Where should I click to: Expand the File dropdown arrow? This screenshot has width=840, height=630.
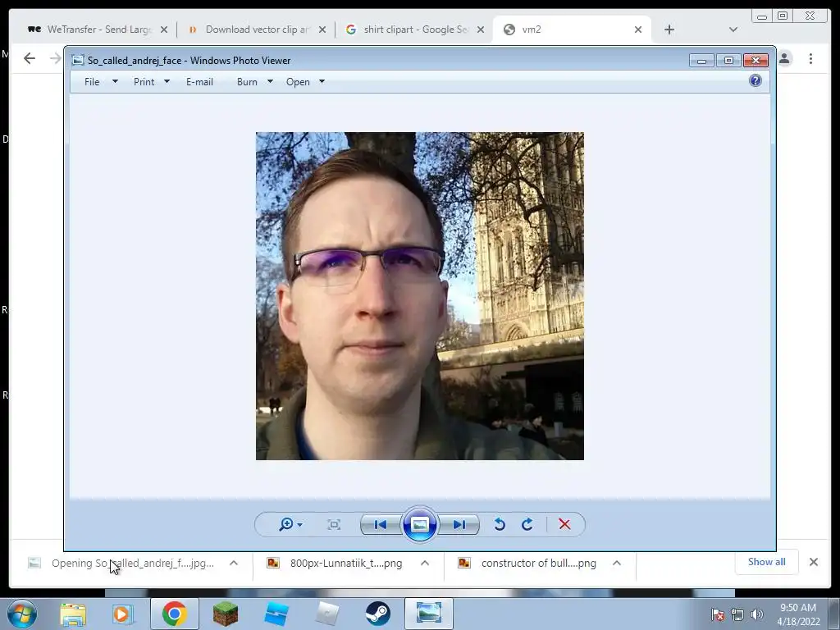115,81
